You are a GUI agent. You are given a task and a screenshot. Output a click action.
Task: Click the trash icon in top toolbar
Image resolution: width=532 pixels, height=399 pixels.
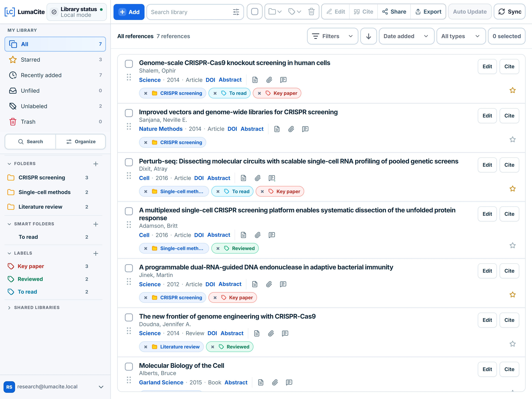tap(311, 12)
